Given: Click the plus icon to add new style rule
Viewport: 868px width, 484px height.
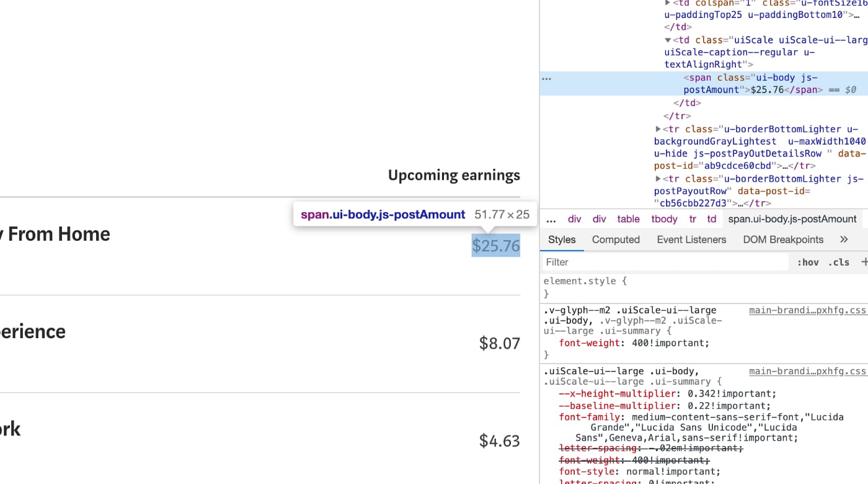Looking at the screenshot, I should [864, 261].
